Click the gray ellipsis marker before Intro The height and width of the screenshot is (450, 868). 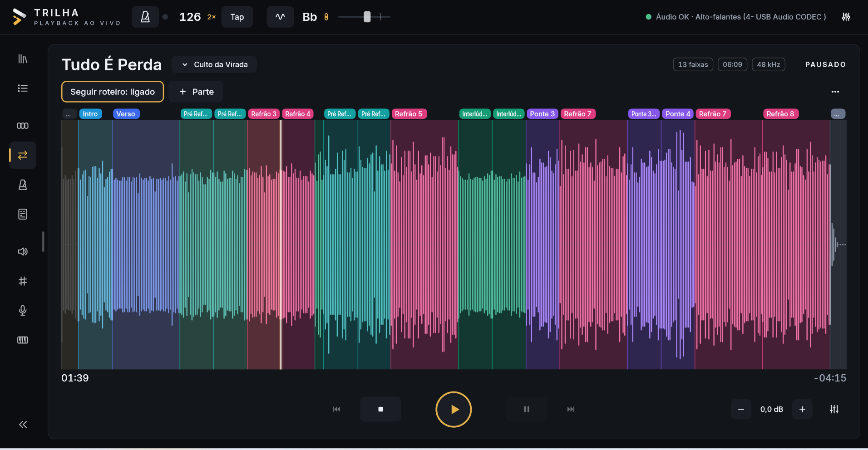[69, 114]
